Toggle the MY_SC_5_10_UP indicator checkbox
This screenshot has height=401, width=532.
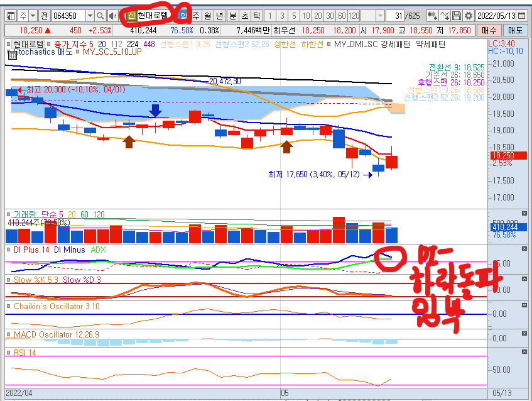(x=78, y=52)
